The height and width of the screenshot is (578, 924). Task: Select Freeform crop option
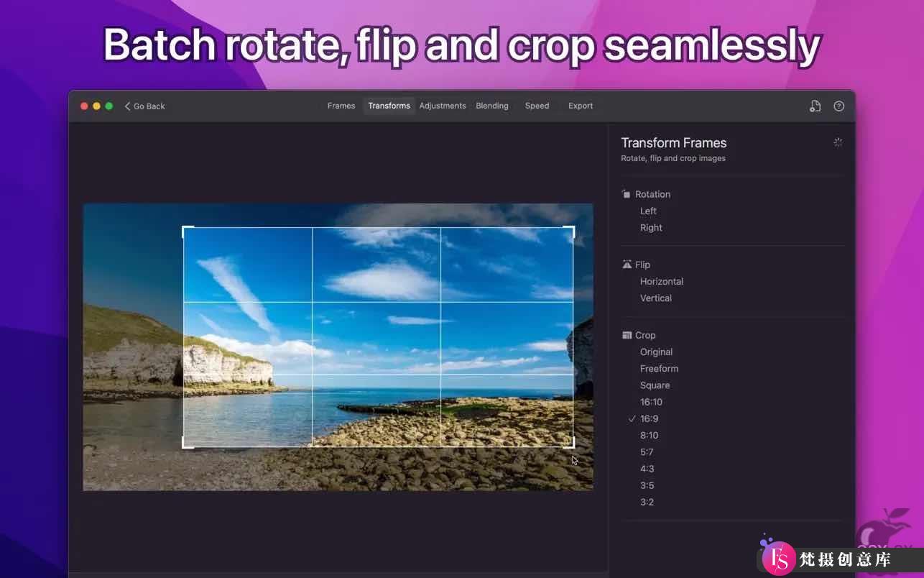tap(659, 368)
